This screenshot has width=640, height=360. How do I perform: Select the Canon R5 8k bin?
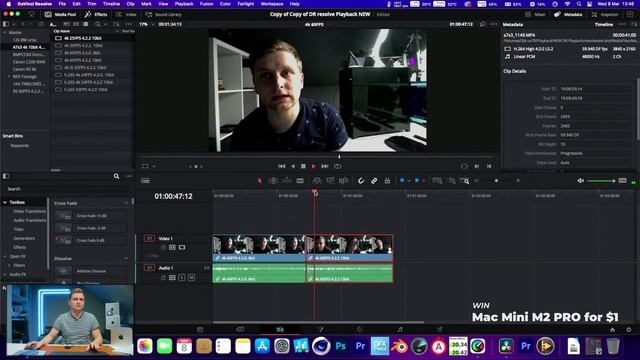(25, 69)
